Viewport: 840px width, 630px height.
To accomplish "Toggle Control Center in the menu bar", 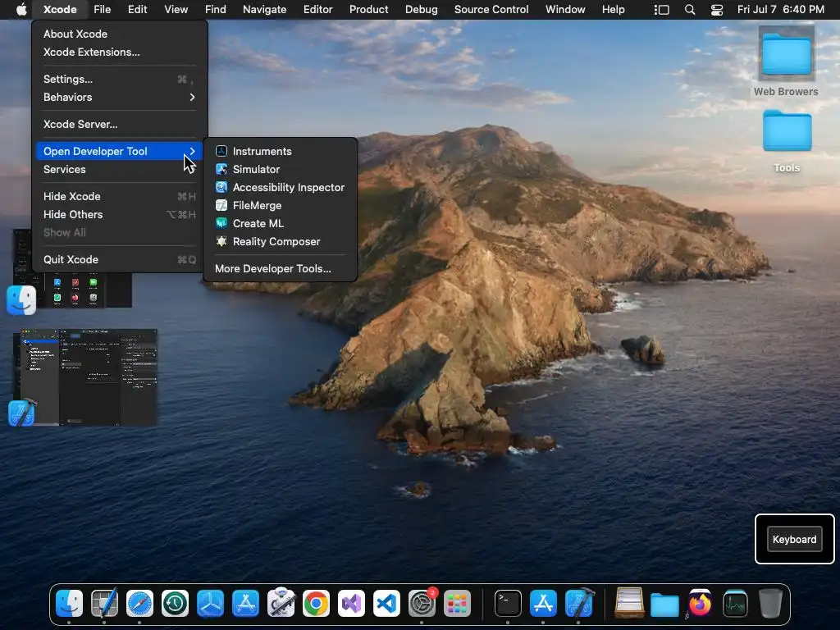I will (717, 10).
